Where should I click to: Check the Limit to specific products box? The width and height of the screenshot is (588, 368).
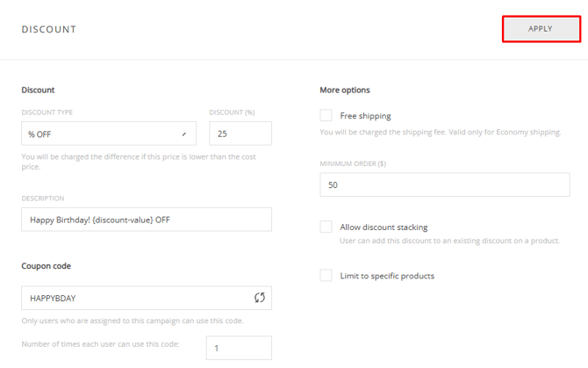pos(326,276)
